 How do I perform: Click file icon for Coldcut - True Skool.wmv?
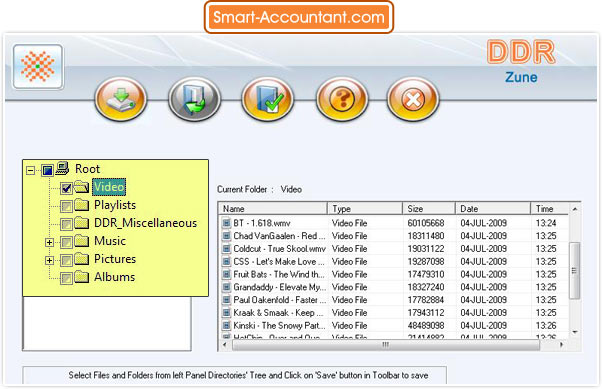(x=227, y=249)
